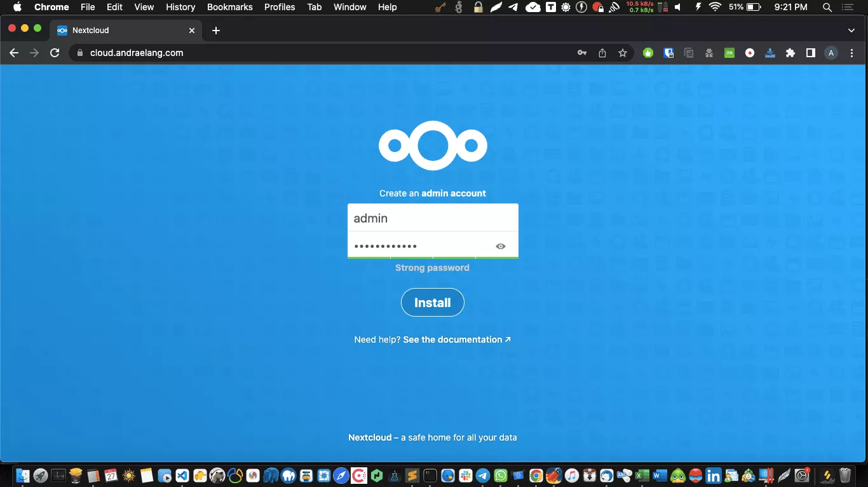Open the Edit menu
Image resolution: width=868 pixels, height=487 pixels.
[x=115, y=7]
